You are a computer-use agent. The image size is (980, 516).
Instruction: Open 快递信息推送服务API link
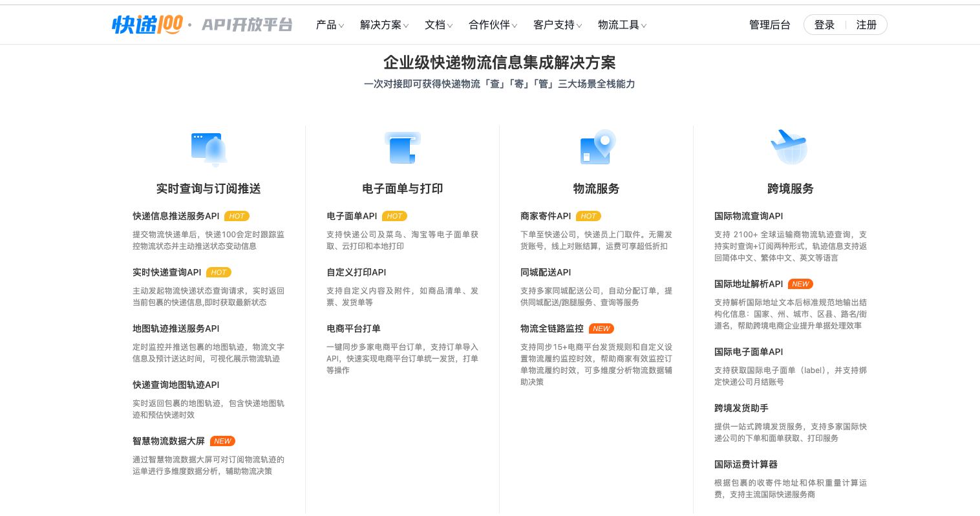176,216
